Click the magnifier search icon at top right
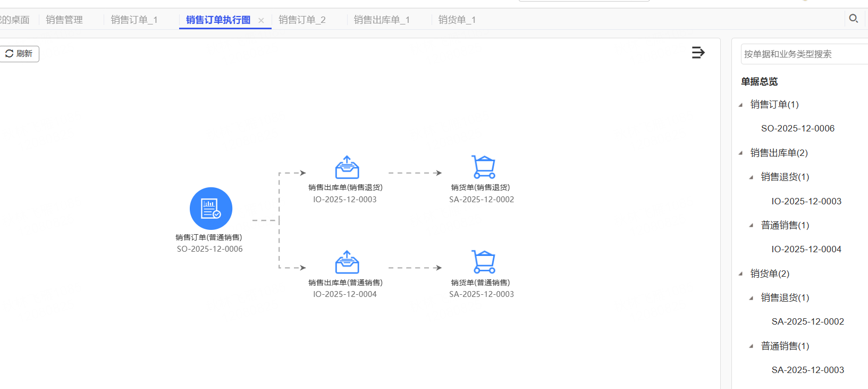The width and height of the screenshot is (868, 389). coord(853,19)
